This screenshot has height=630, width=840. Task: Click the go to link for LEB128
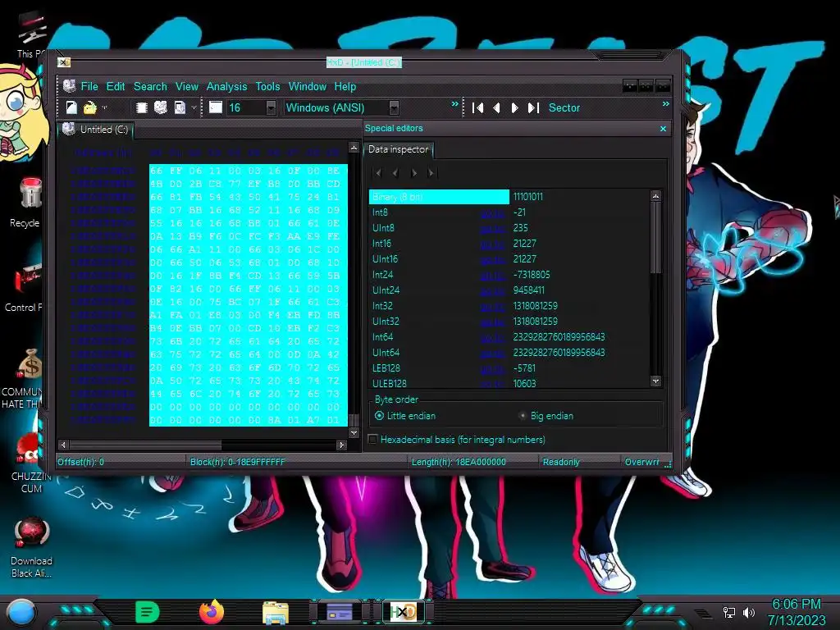492,368
